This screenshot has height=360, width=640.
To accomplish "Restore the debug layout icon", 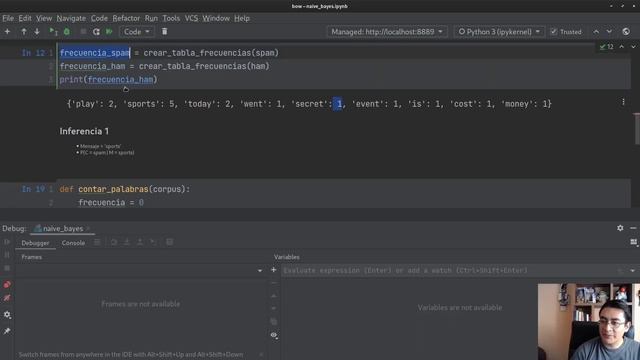I will [x=633, y=242].
